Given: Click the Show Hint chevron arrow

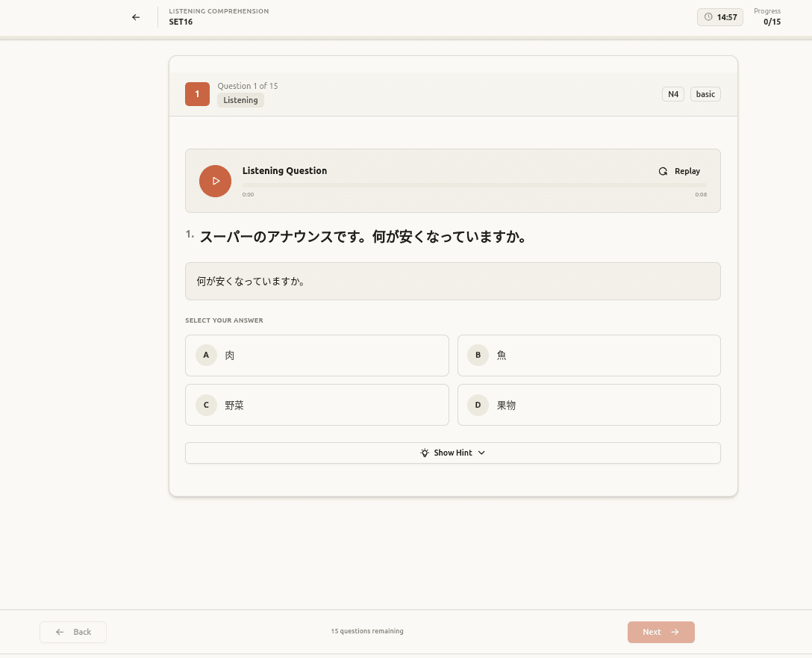Looking at the screenshot, I should (x=481, y=453).
